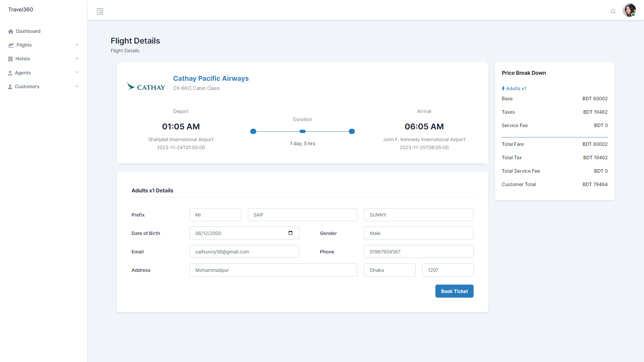The height and width of the screenshot is (362, 644).
Task: Click the Book Ticket button
Action: [454, 291]
